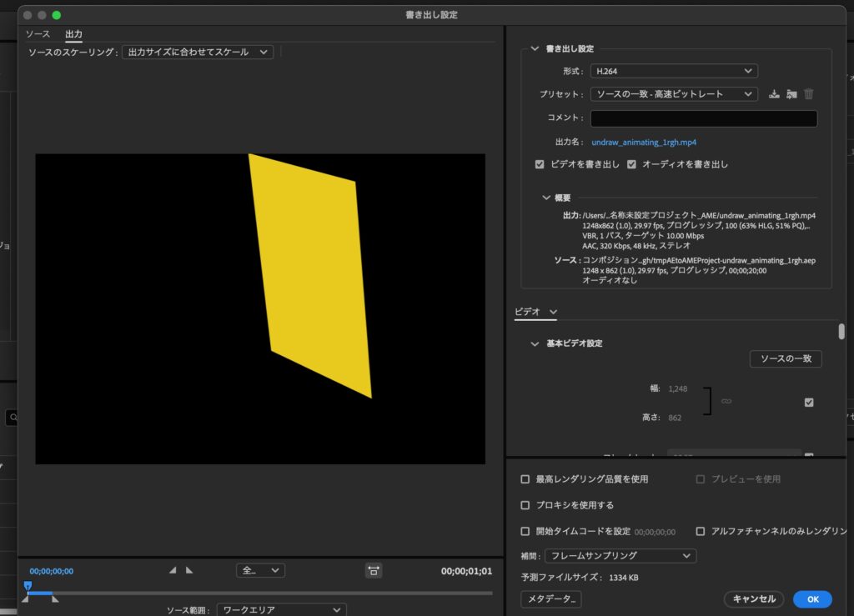Click the set out point triangle

pos(189,570)
